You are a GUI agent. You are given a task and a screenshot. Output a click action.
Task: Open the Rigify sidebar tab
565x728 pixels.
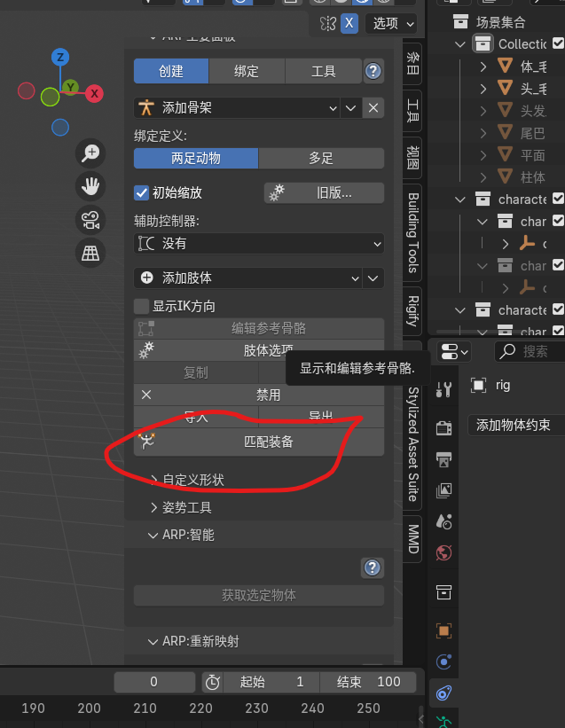coord(412,311)
